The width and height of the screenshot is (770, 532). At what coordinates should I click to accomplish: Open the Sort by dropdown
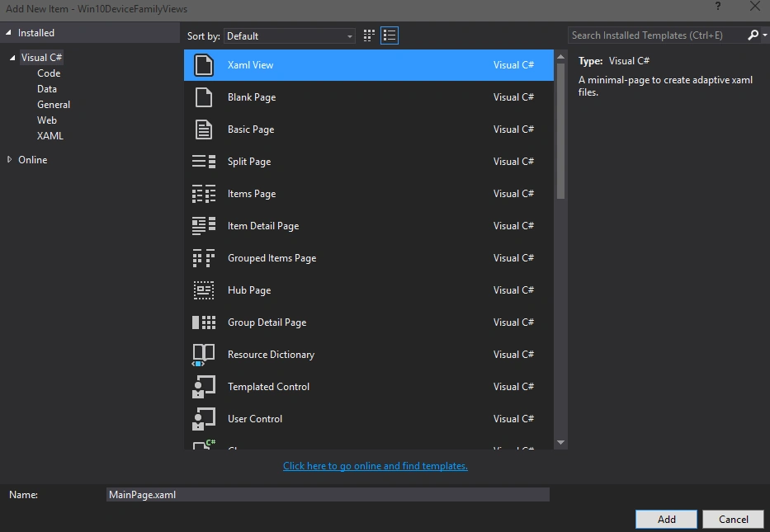(289, 35)
